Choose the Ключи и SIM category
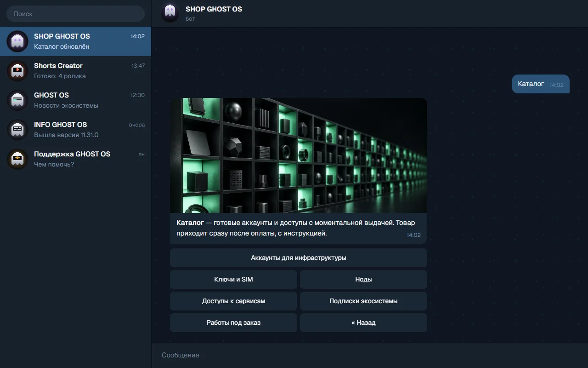Image resolution: width=588 pixels, height=368 pixels. (233, 280)
